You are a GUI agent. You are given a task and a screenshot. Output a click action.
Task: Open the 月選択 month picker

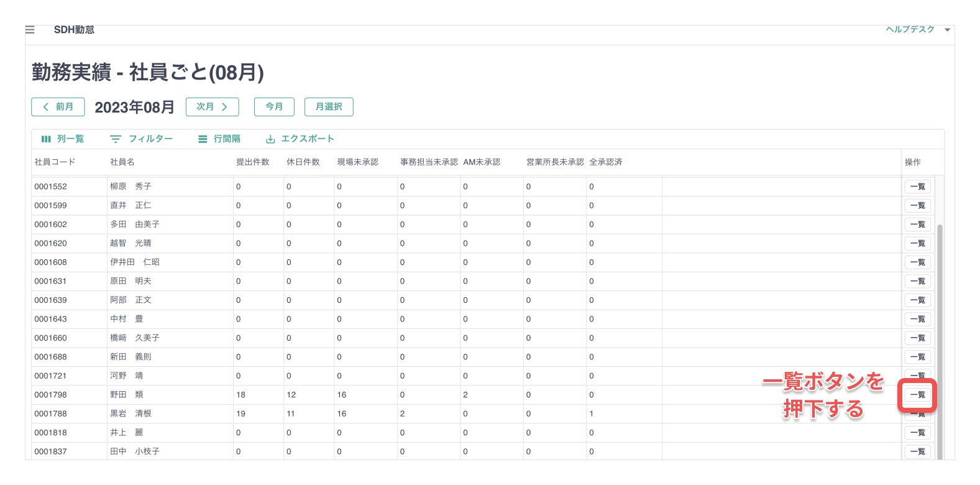pos(329,107)
